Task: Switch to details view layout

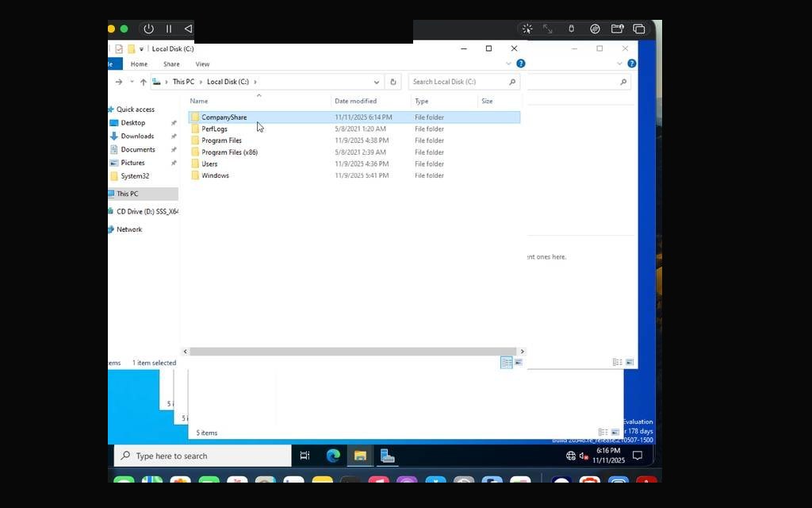Action: [507, 362]
